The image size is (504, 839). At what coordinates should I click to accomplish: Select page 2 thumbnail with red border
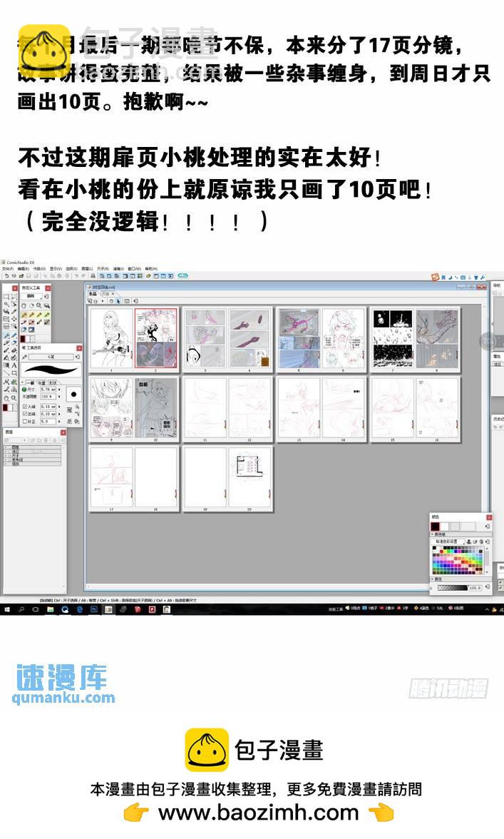pyautogui.click(x=155, y=338)
